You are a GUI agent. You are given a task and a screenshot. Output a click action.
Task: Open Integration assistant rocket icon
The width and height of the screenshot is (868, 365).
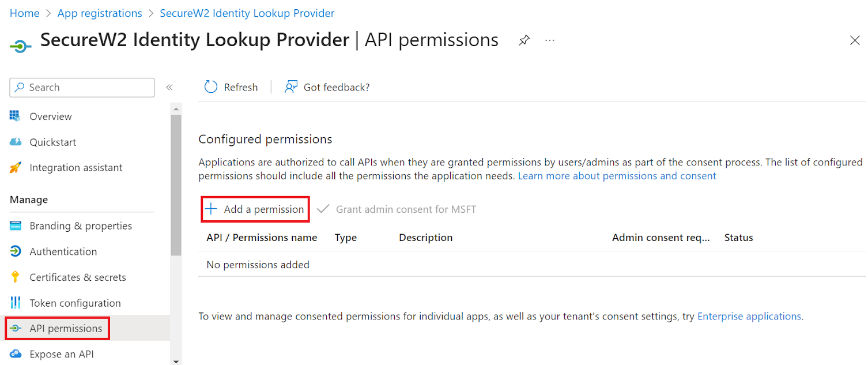[x=16, y=168]
